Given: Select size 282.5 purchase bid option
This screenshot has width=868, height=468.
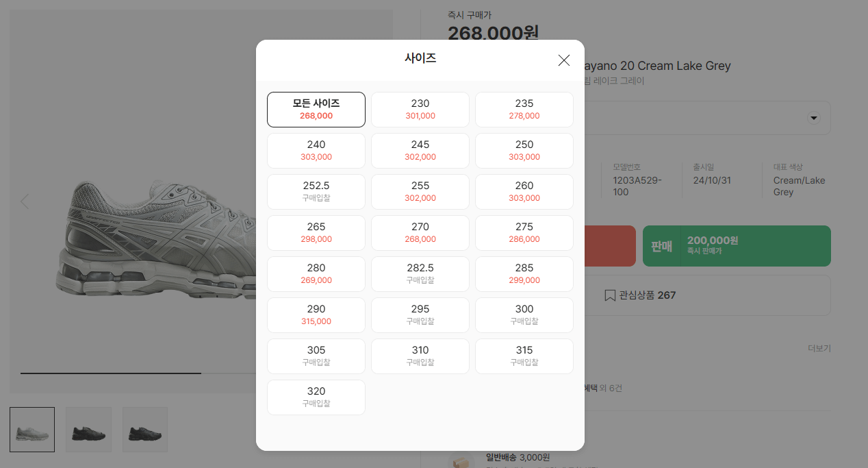Looking at the screenshot, I should tap(420, 274).
